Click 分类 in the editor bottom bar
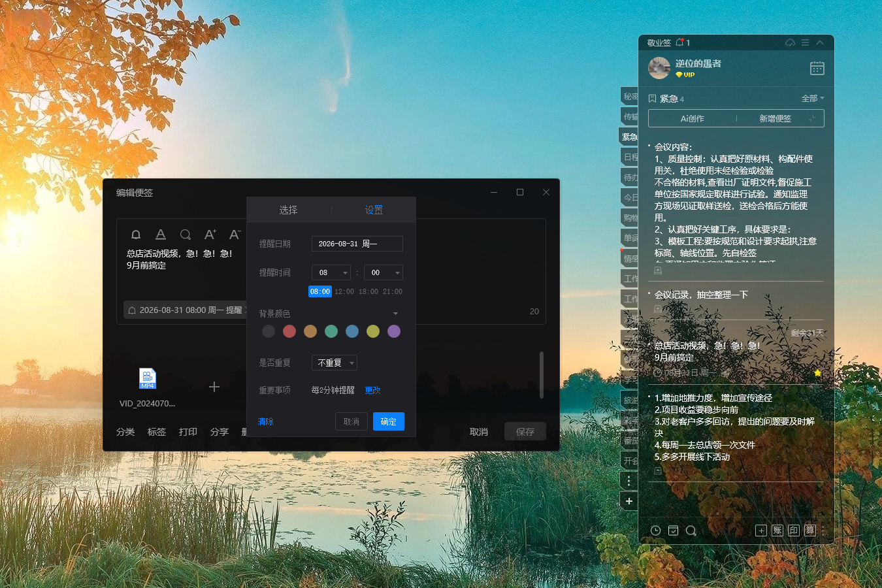Image resolution: width=882 pixels, height=588 pixels. (x=125, y=432)
